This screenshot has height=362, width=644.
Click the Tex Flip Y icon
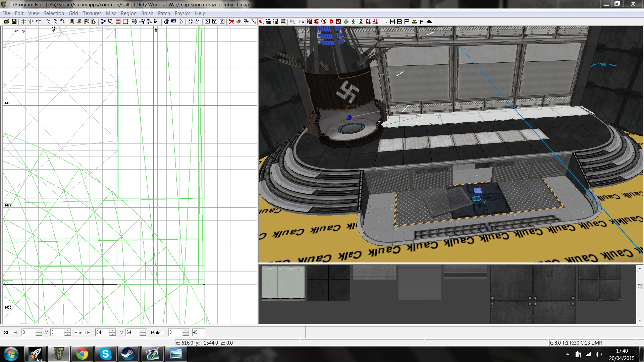[x=142, y=21]
